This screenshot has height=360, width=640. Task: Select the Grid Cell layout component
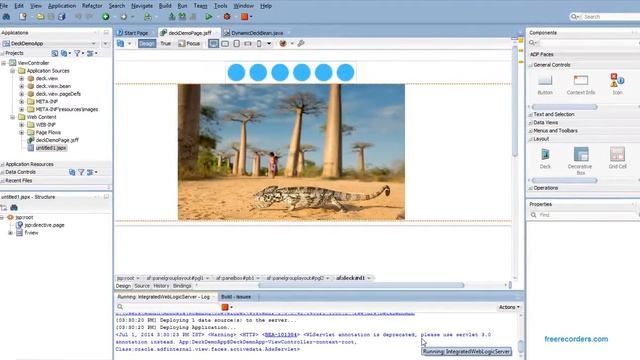pos(617,158)
